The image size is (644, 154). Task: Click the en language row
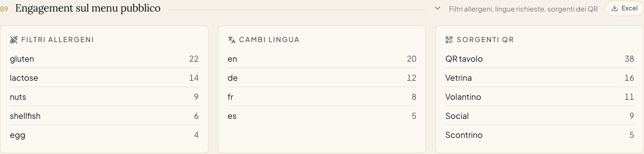322,59
